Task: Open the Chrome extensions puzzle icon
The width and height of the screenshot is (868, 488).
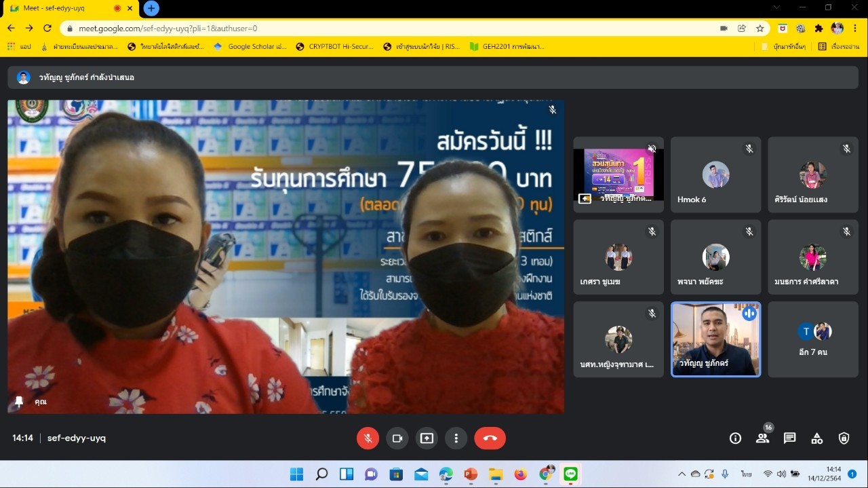Action: (818, 29)
